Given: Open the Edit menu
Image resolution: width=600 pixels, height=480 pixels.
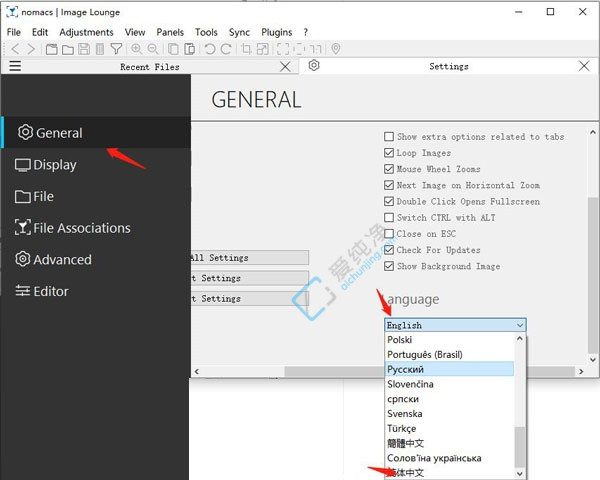Looking at the screenshot, I should (40, 32).
